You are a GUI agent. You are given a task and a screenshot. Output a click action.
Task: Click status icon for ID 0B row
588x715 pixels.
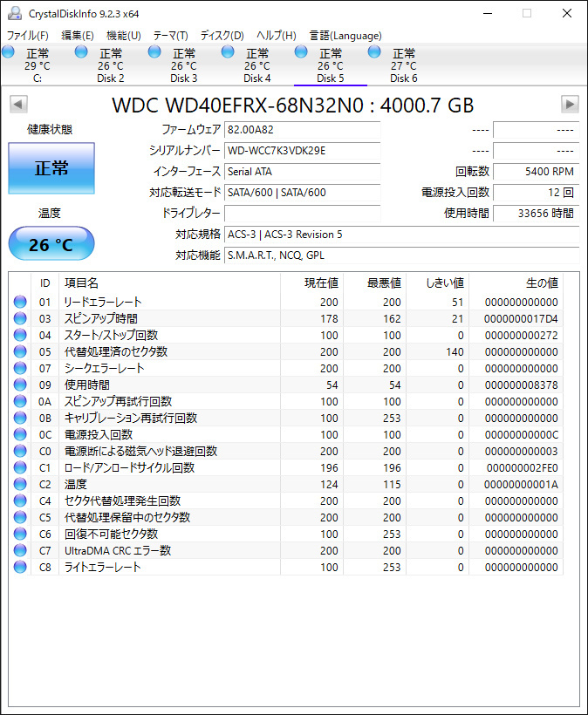20,418
